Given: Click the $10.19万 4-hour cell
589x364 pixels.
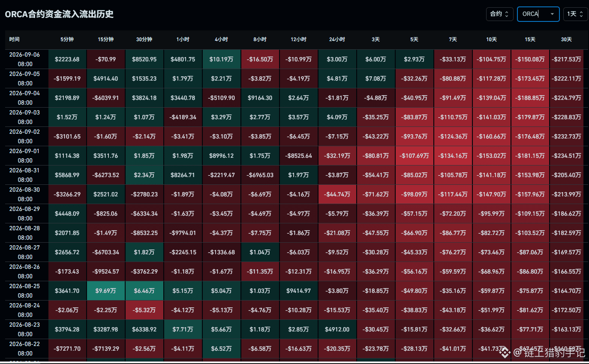Looking at the screenshot, I should (x=221, y=60).
